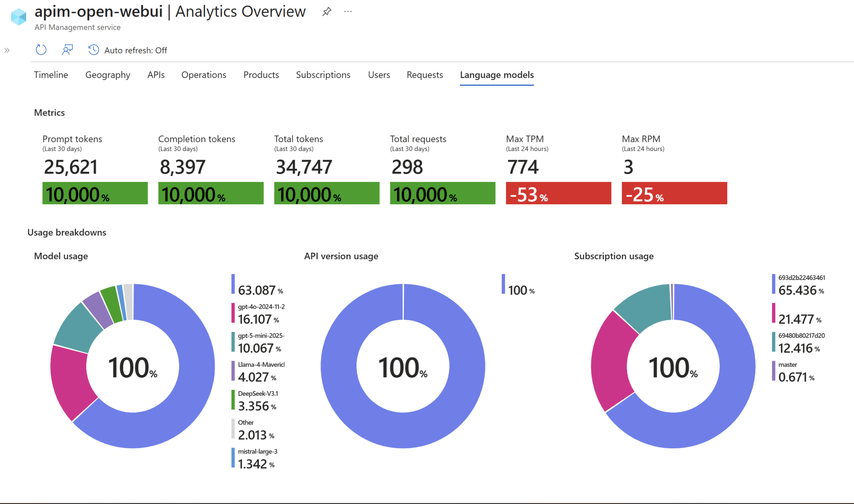Viewport: 854px width, 504px height.
Task: Switch to the Timeline tab
Action: 51,75
